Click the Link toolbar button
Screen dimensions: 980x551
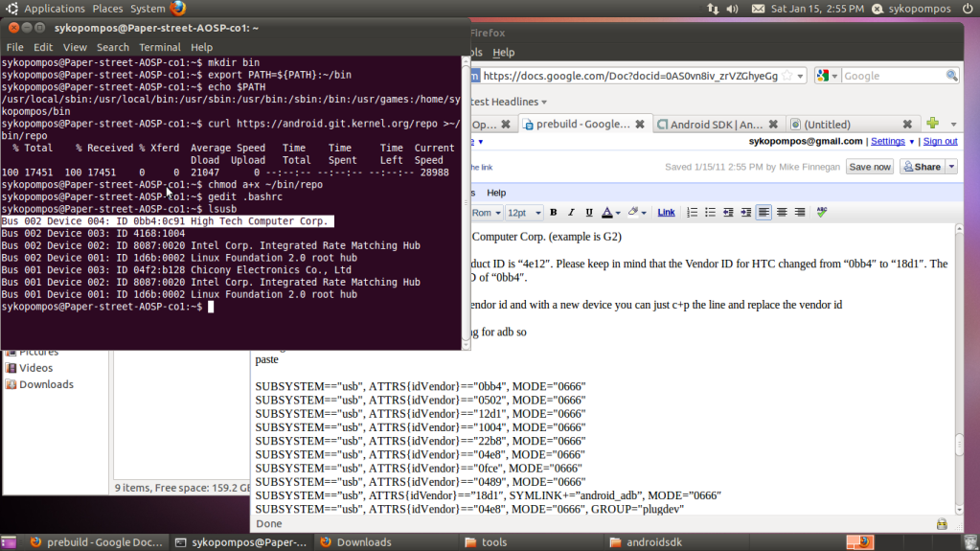pos(666,213)
